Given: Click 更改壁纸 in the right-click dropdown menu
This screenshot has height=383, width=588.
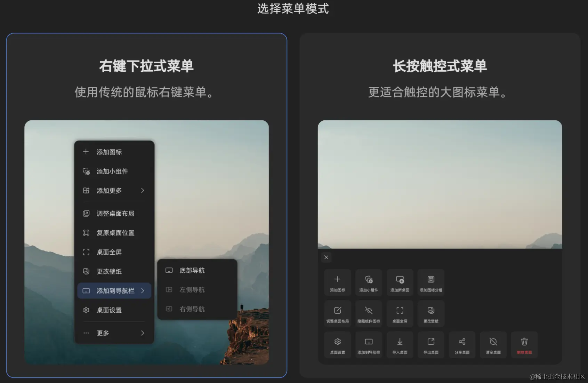Looking at the screenshot, I should (x=114, y=271).
